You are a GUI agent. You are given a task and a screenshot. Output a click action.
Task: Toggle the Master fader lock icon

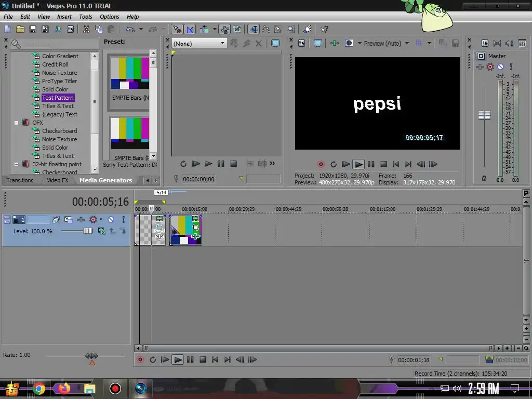(x=484, y=178)
